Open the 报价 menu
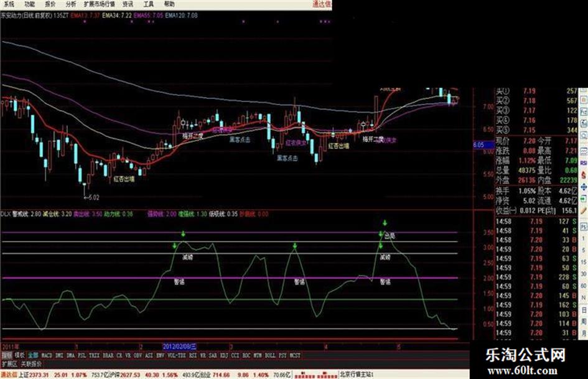The width and height of the screenshot is (588, 379). tap(50, 4)
